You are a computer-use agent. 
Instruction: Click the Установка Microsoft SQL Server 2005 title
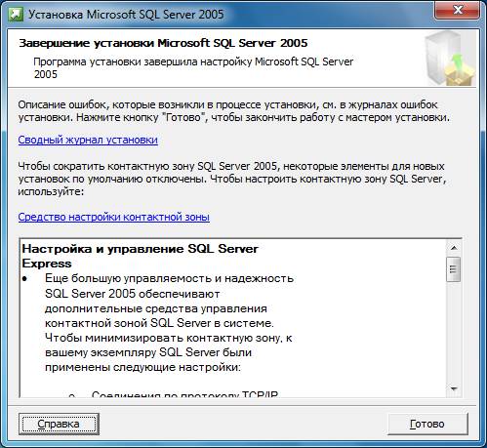tap(126, 15)
